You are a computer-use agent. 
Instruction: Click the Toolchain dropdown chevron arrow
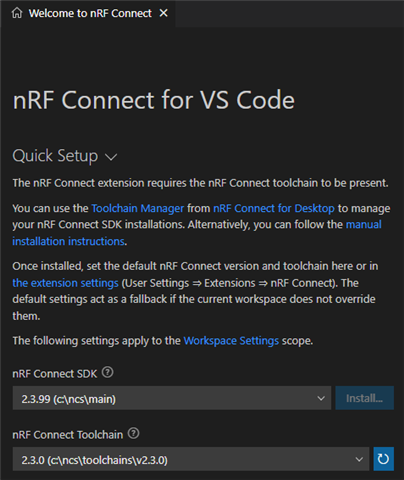coord(359,460)
